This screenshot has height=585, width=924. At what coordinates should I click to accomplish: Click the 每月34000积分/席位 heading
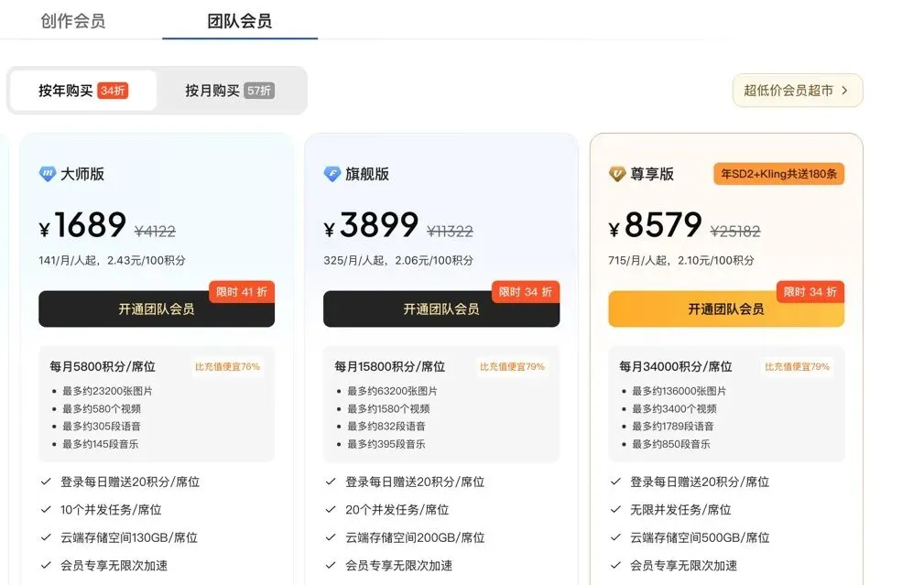coord(676,367)
